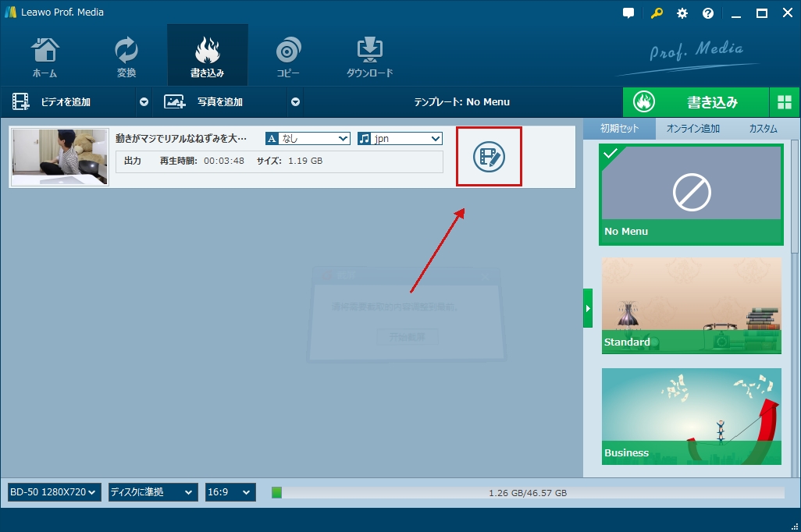Viewport: 801px width, 532px height.
Task: Select the No Menu template thumbnail
Action: (691, 194)
